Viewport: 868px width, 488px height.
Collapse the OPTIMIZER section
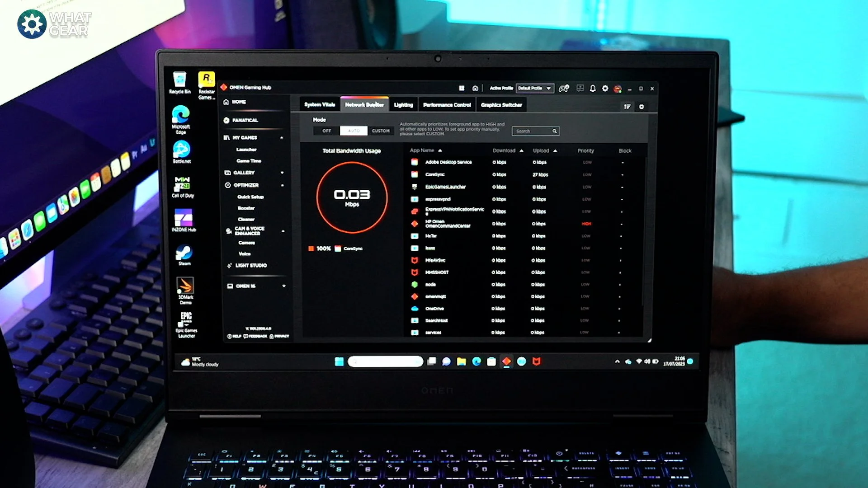tap(282, 185)
